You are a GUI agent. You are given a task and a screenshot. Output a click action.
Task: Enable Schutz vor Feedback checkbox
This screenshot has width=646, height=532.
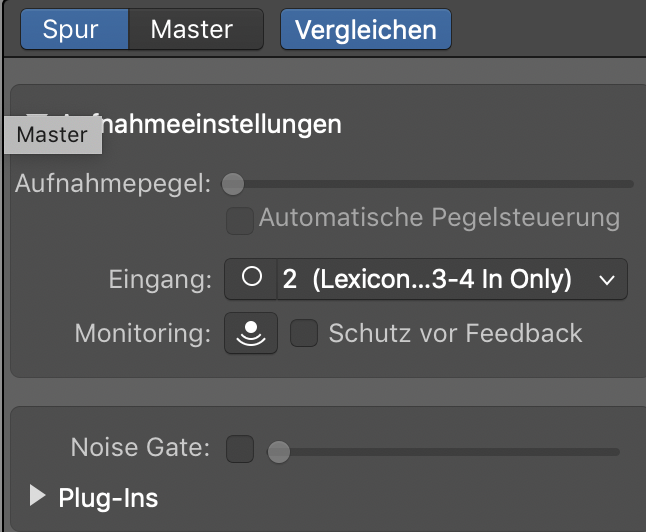coord(304,334)
